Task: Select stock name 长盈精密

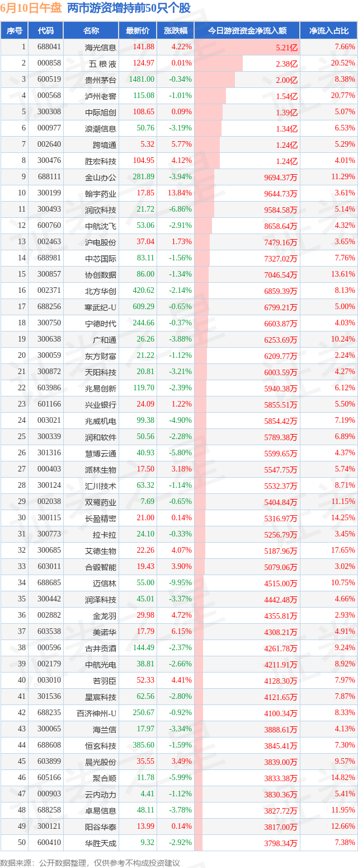Action: [101, 518]
